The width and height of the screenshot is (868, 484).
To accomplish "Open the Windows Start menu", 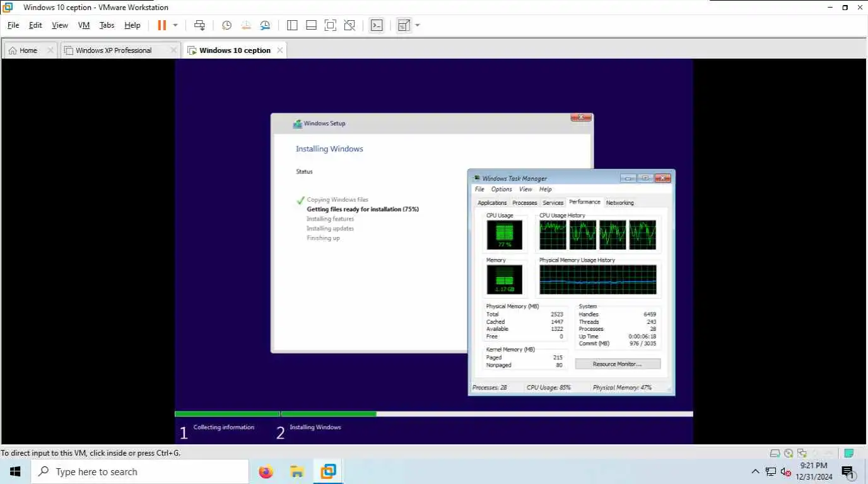I will 15,471.
